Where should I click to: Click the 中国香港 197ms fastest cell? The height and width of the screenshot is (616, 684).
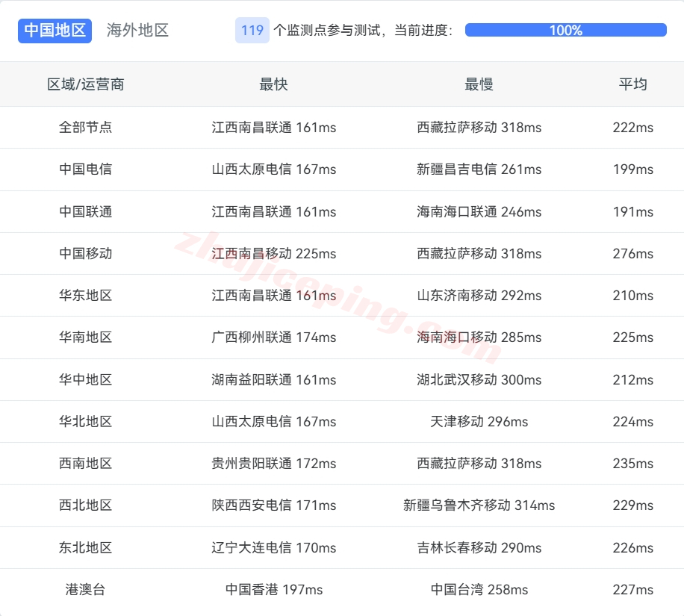click(274, 590)
